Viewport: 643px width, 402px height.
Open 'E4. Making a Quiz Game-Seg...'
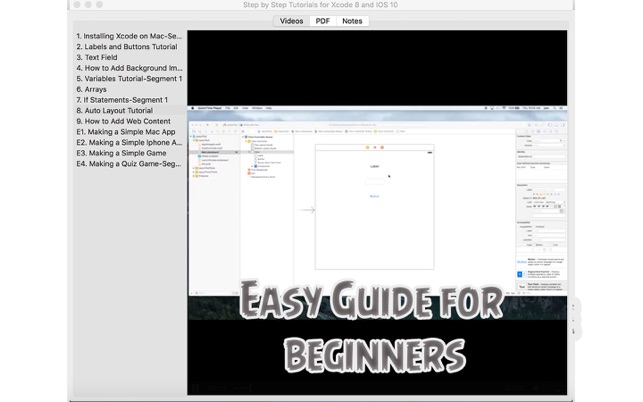click(129, 164)
